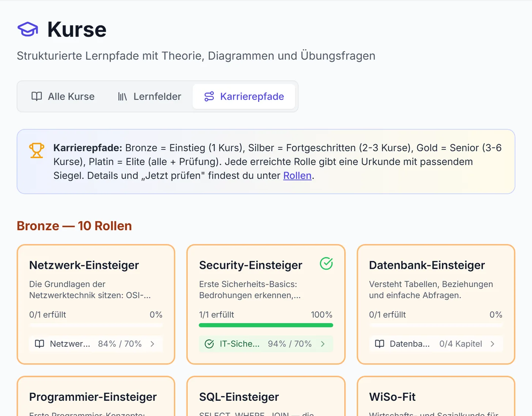532x416 pixels.
Task: Open the Datenba... 0/4 Kapitel course row
Action: pyautogui.click(x=436, y=344)
